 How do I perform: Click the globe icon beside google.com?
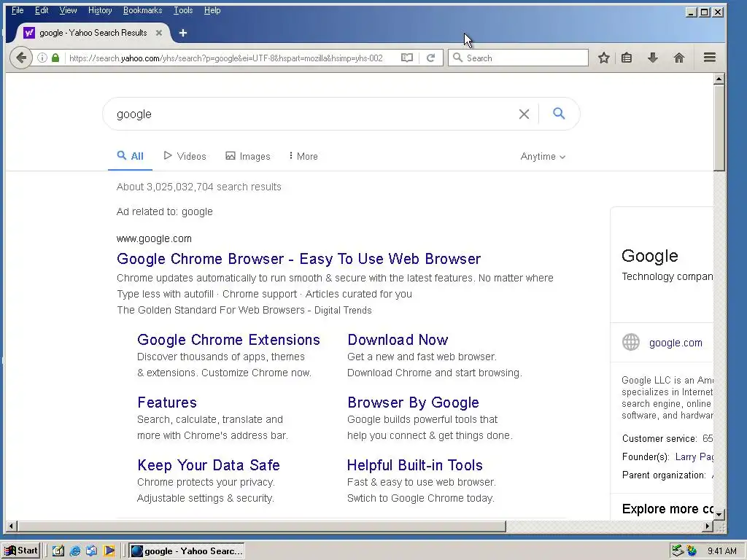coord(631,343)
